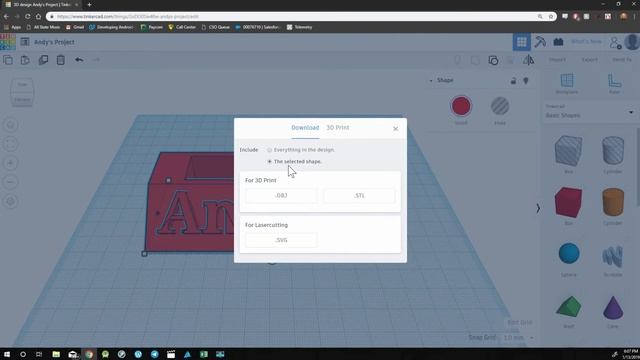
Task: Click the Mirror tool icon
Action: point(529,60)
